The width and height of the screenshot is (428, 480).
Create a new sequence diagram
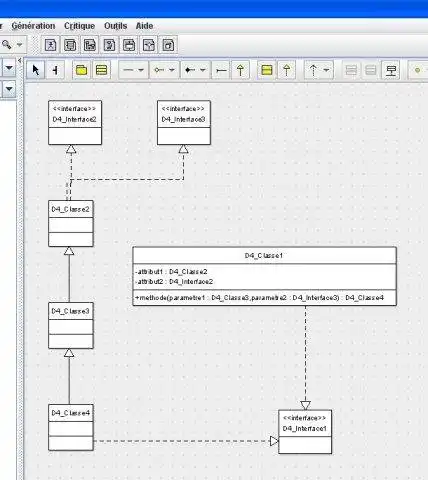tap(90, 45)
